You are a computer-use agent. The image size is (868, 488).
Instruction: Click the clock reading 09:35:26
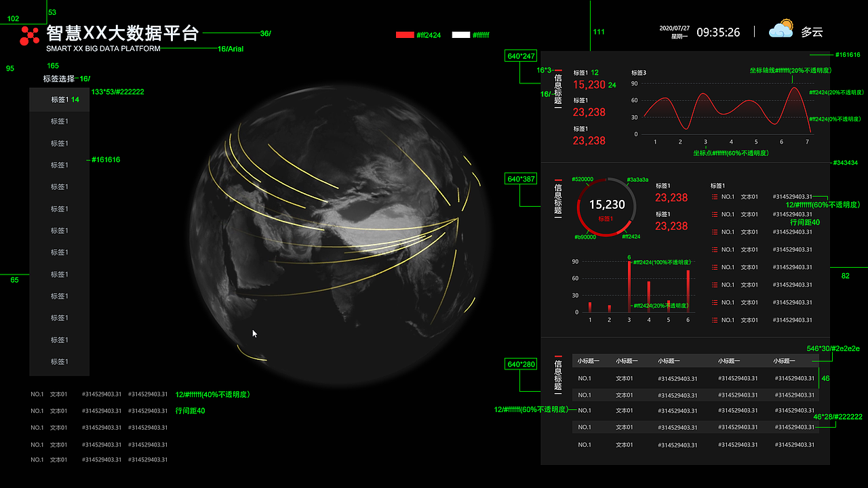tap(718, 32)
